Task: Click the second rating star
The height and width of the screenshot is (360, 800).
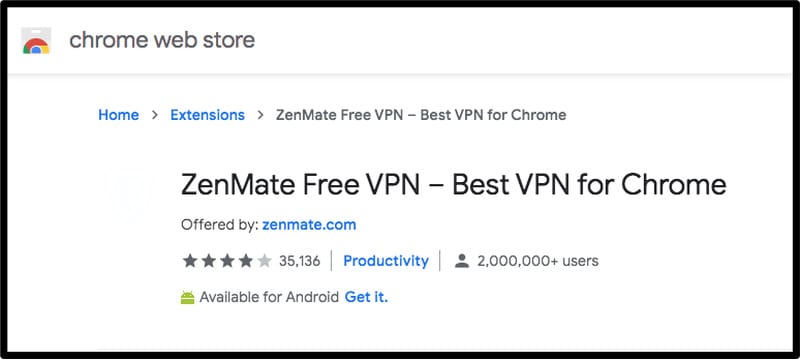Action: [x=208, y=261]
